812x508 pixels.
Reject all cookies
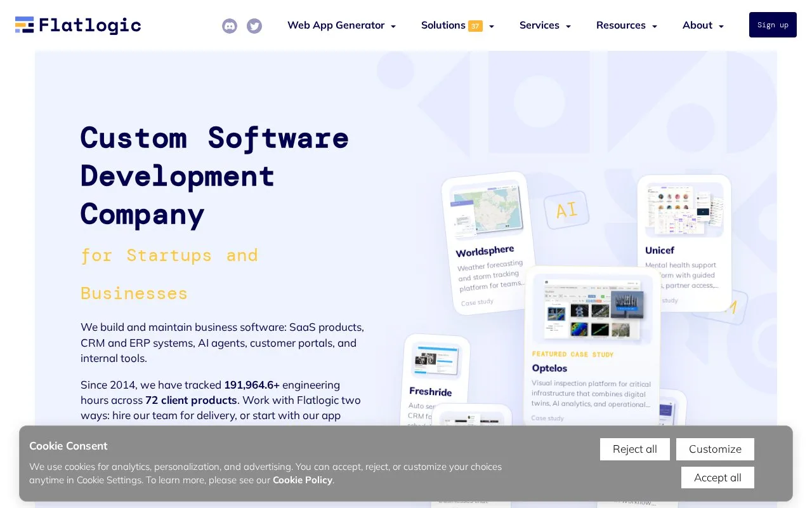[x=635, y=449]
